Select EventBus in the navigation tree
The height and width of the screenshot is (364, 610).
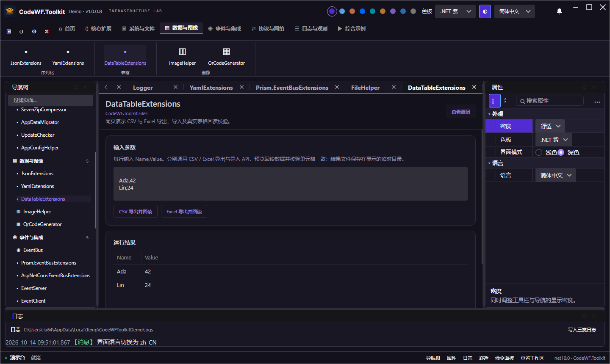[33, 250]
